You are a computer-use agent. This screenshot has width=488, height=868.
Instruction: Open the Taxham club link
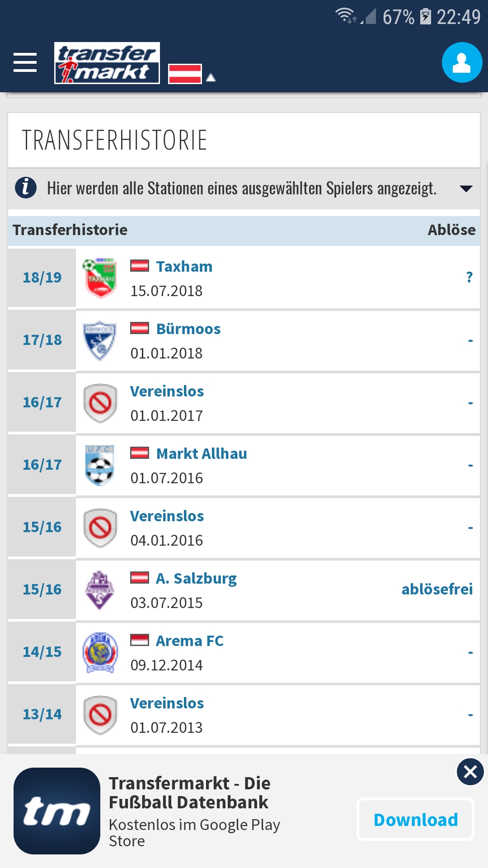pos(184,266)
